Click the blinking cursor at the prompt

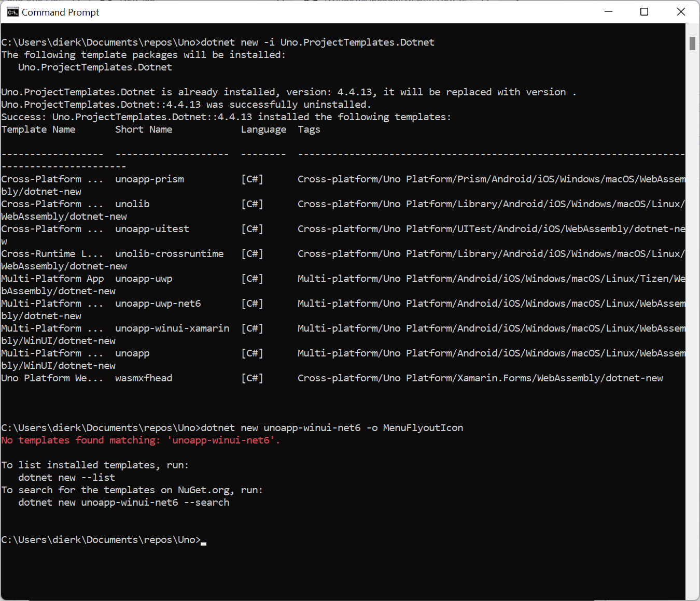pyautogui.click(x=204, y=542)
